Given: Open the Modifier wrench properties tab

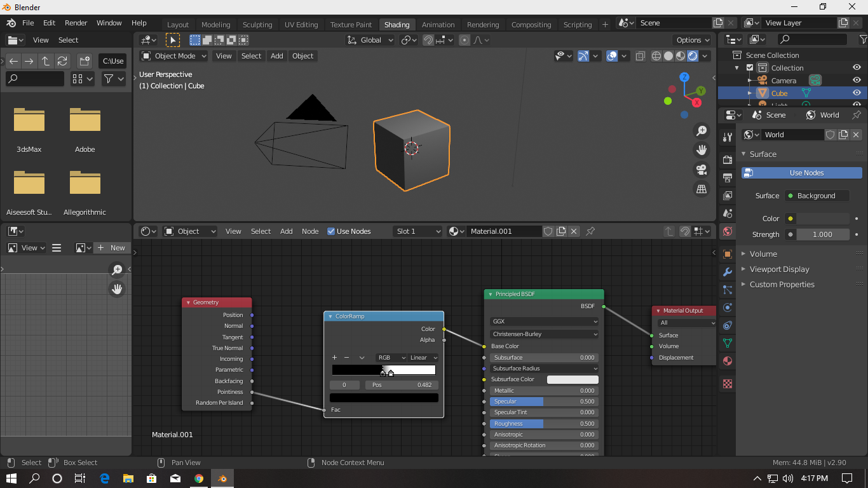Looking at the screenshot, I should 728,272.
